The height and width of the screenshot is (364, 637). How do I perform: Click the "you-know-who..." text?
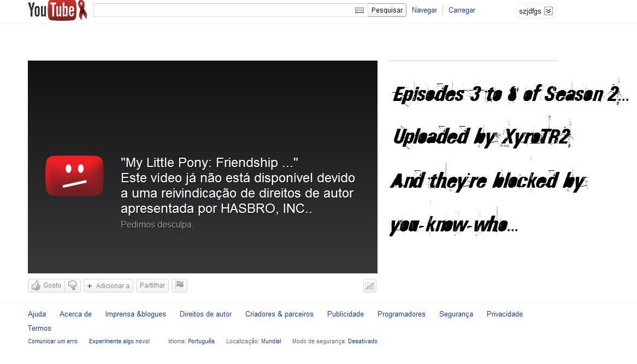pyautogui.click(x=454, y=224)
